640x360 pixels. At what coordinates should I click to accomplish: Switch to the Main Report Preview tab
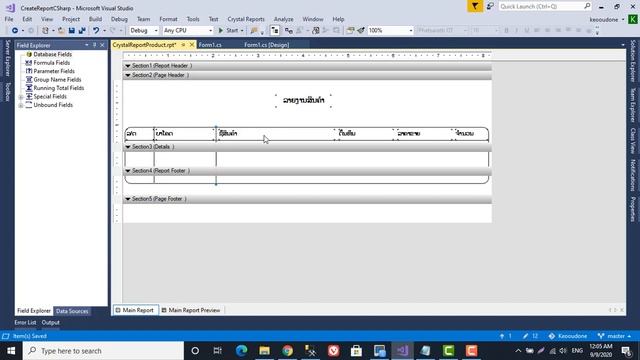tap(191, 310)
